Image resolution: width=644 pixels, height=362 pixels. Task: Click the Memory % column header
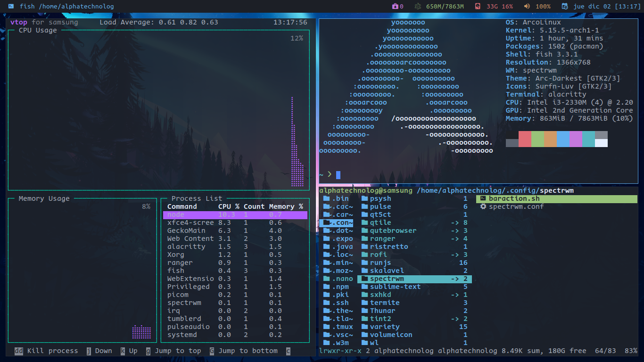click(x=286, y=207)
